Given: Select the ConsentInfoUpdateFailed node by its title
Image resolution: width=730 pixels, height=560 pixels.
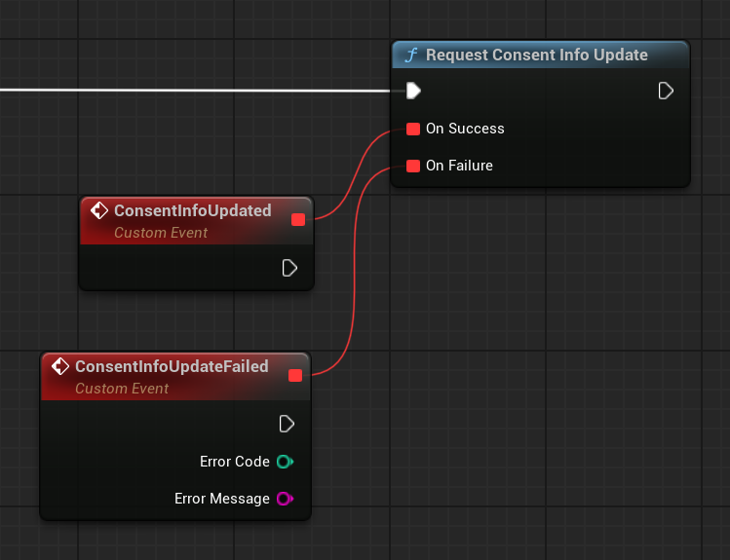Looking at the screenshot, I should coord(171,367).
